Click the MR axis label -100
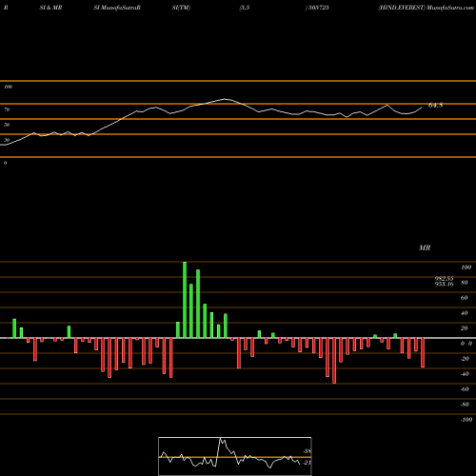Viewport: 476px width, 476px height. [x=466, y=420]
